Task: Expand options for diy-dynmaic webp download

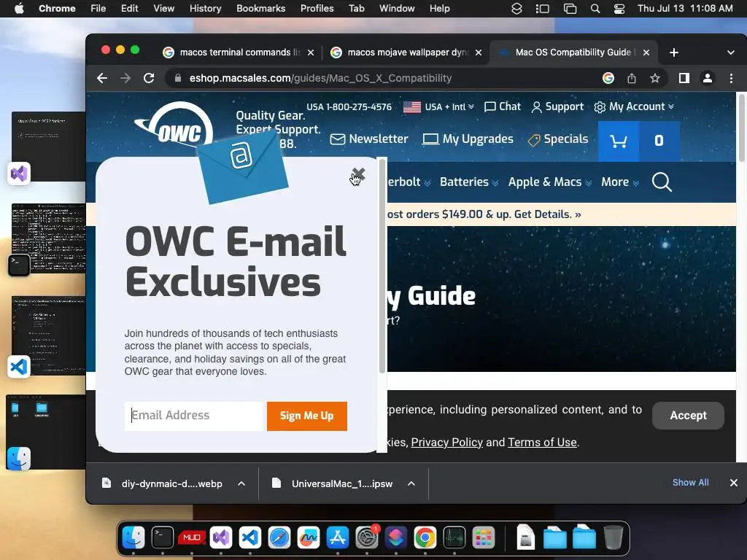Action: click(241, 483)
